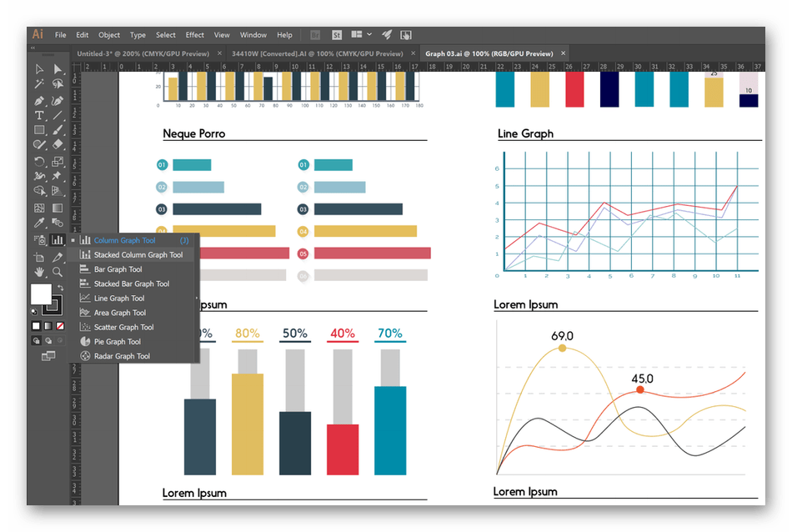
Task: Pick the Eyedropper tool
Action: 39,223
